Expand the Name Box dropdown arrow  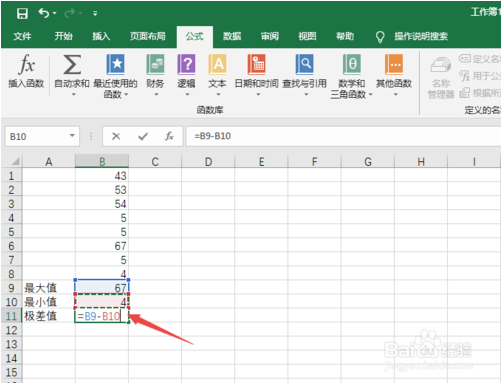[x=72, y=136]
